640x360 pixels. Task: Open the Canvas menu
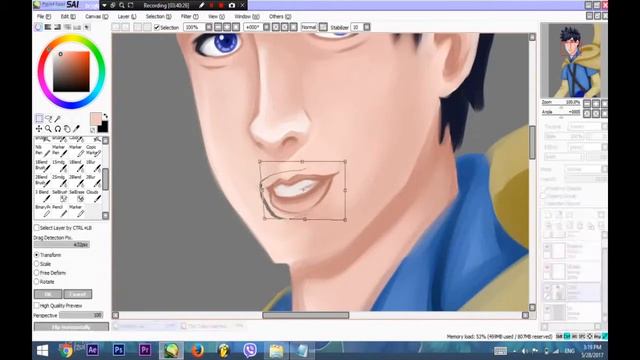pyautogui.click(x=96, y=16)
